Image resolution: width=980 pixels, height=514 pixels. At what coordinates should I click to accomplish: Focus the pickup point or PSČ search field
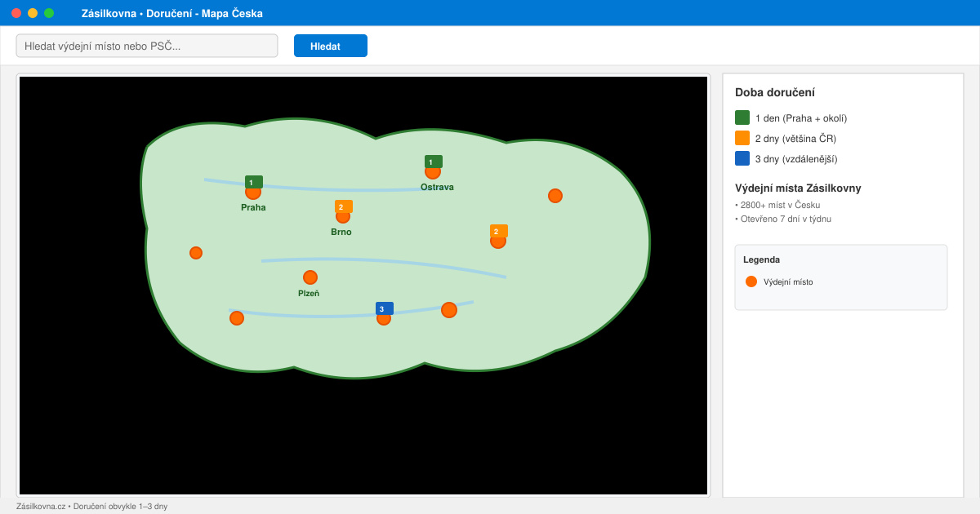pyautogui.click(x=147, y=46)
